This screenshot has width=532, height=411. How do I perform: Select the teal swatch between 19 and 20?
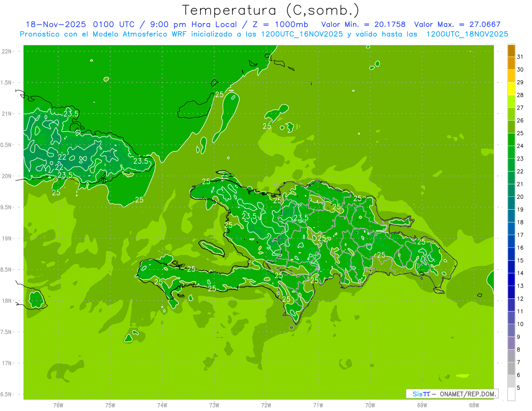coord(511,204)
